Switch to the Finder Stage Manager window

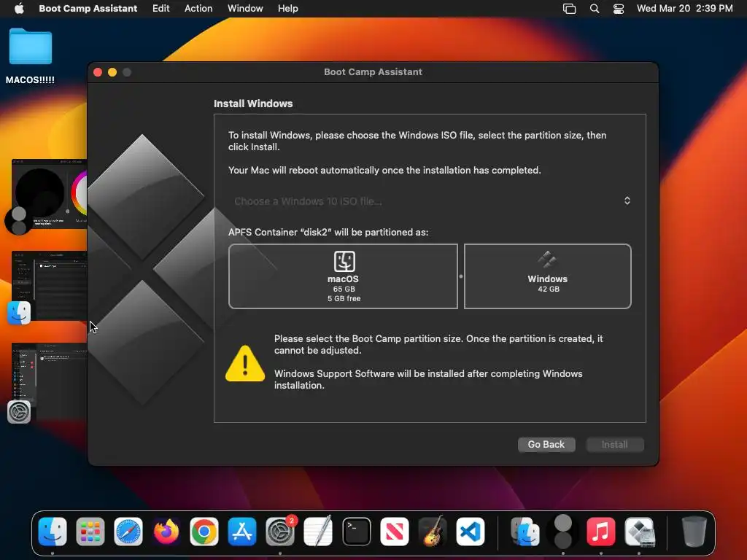tap(50, 286)
